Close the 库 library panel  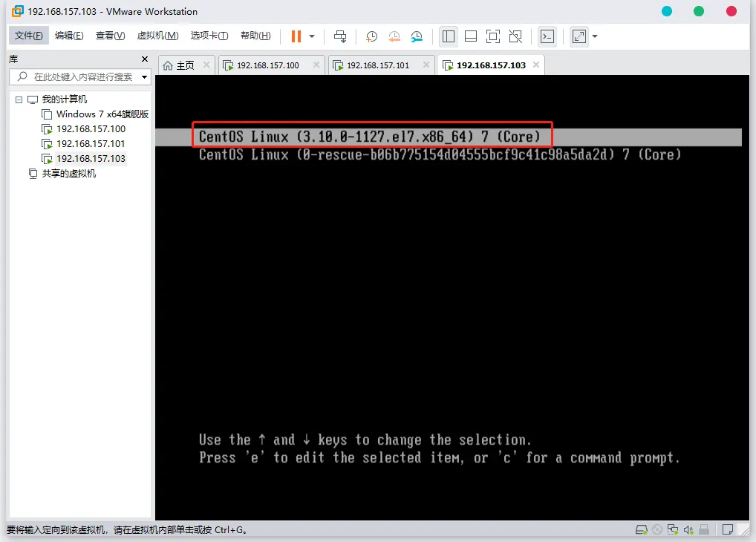[x=145, y=59]
